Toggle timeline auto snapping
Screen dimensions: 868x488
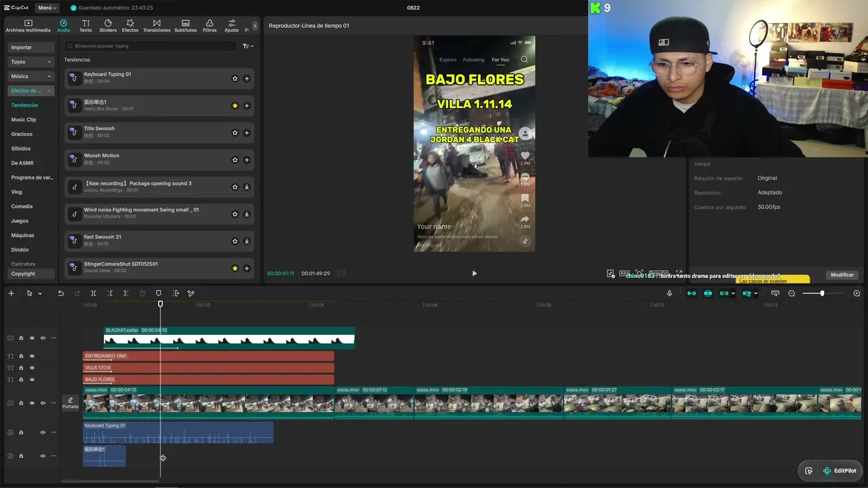[x=708, y=293]
